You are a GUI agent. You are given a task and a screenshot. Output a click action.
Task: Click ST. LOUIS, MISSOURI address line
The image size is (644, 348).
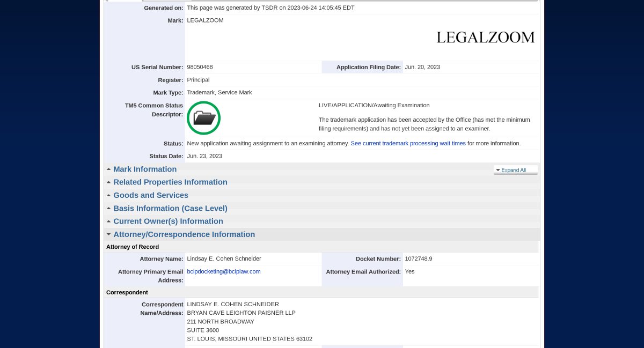tap(250, 339)
